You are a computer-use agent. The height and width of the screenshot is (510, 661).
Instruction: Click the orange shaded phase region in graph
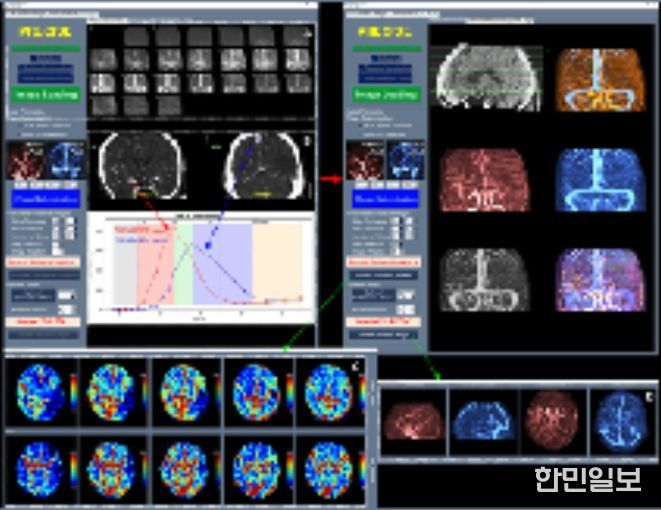coord(278,262)
